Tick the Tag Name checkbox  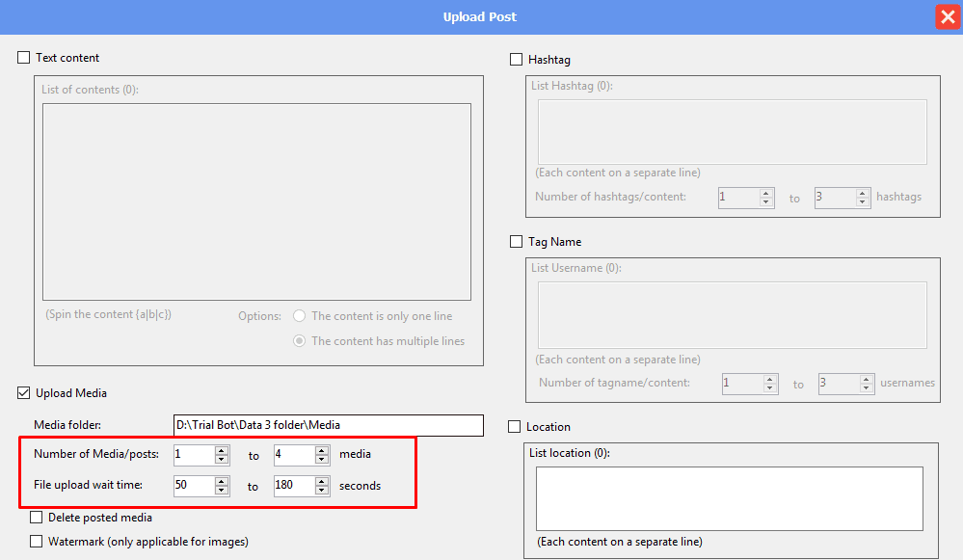point(517,242)
